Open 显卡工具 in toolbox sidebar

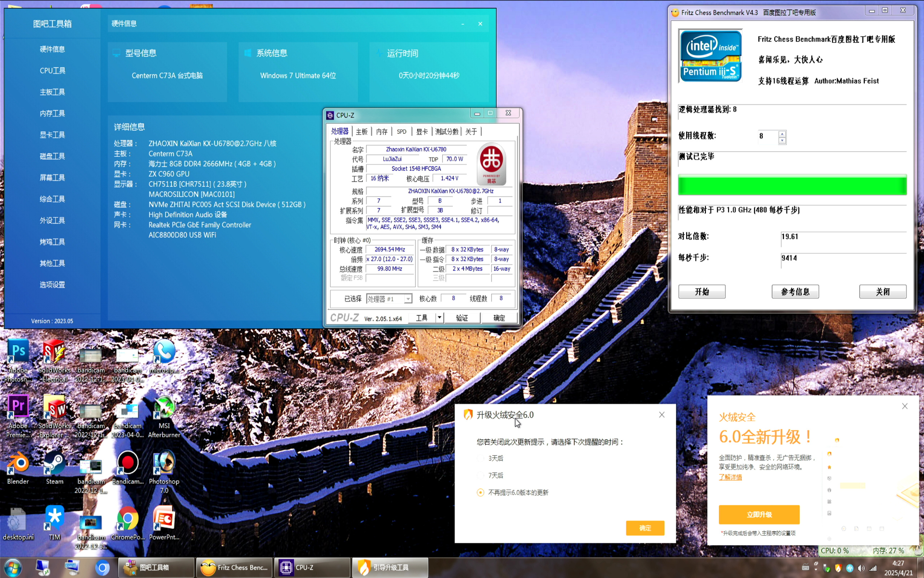pos(52,135)
